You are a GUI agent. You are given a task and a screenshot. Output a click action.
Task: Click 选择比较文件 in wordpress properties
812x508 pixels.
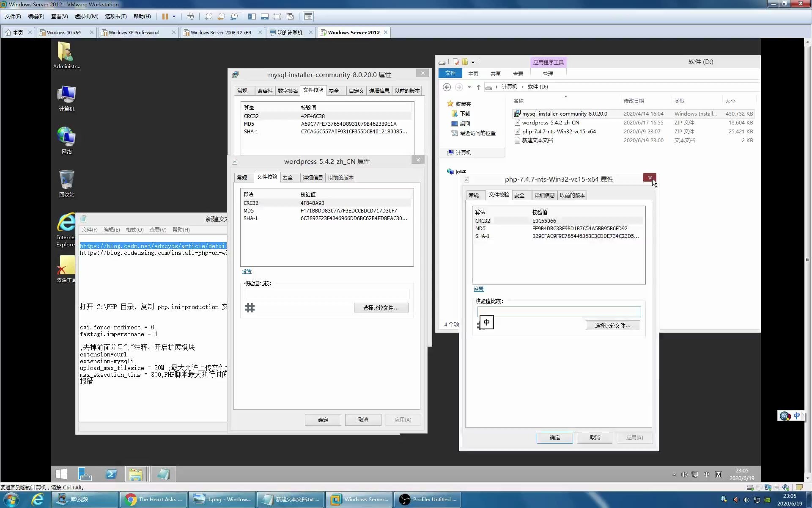[x=381, y=308]
